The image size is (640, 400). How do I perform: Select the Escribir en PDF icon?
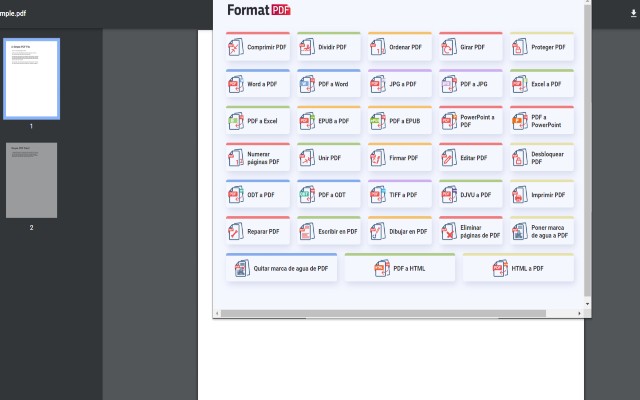point(307,231)
